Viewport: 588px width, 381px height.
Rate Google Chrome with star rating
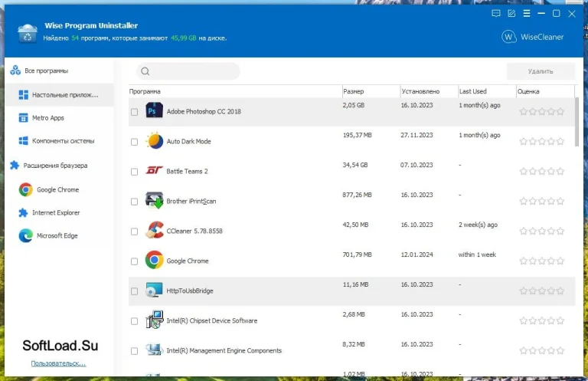click(542, 261)
